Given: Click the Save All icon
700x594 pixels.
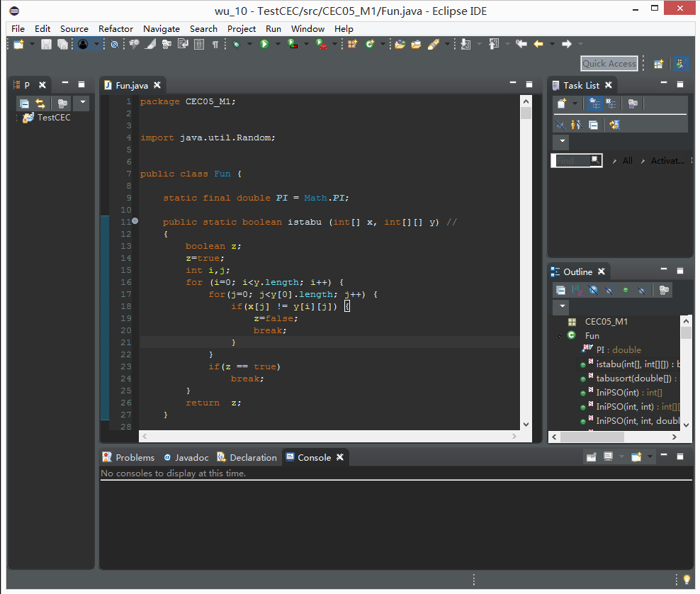Looking at the screenshot, I should tap(62, 44).
